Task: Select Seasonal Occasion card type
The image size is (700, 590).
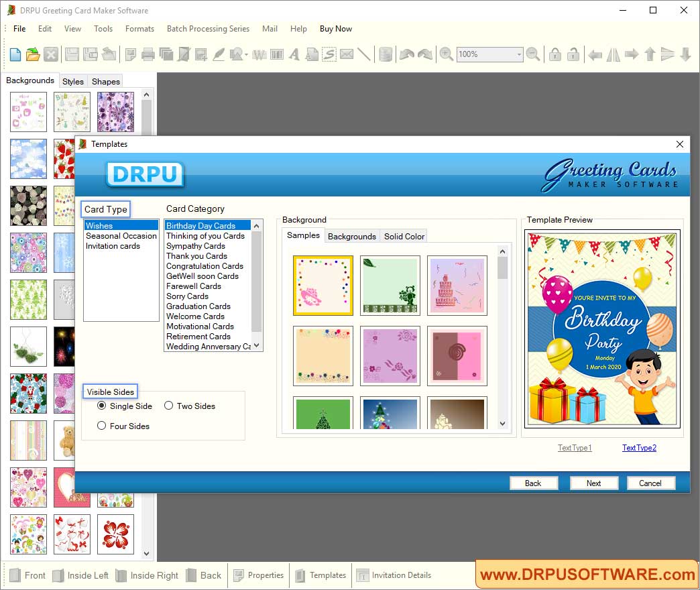Action: (121, 235)
